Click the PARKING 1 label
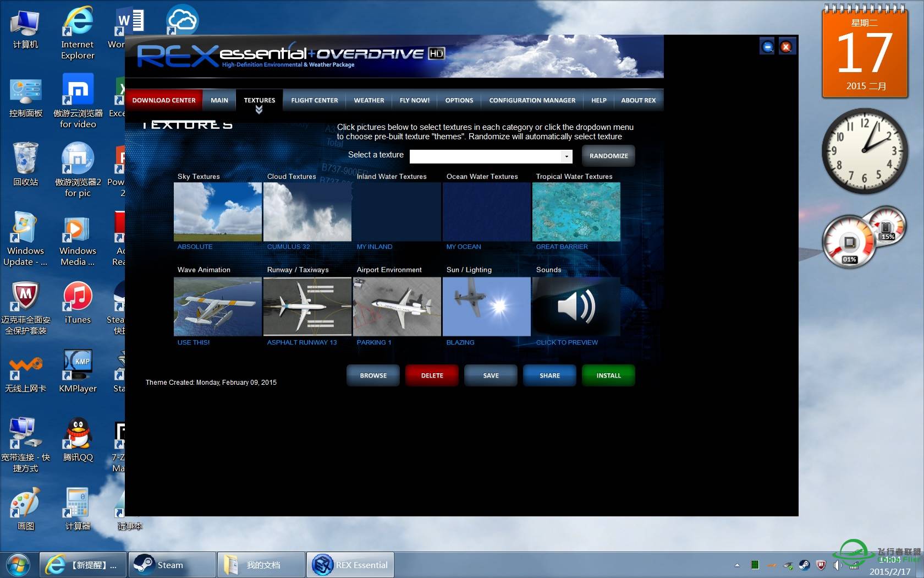This screenshot has height=578, width=924. point(374,342)
